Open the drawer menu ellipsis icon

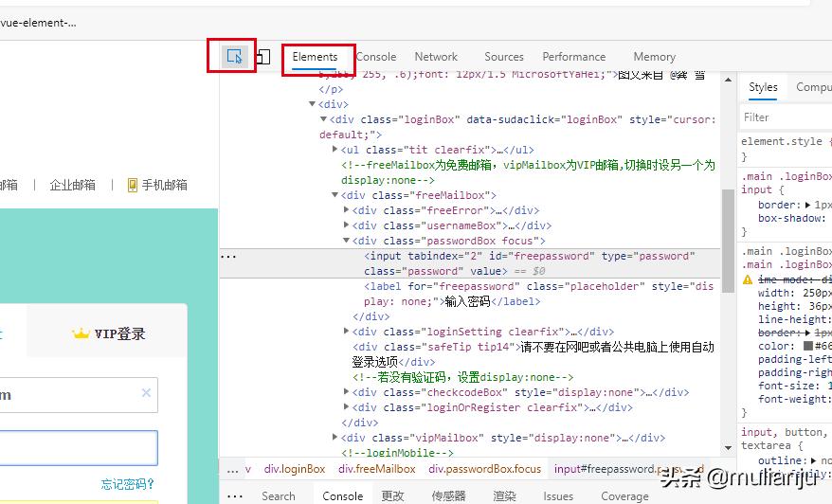pyautogui.click(x=235, y=496)
